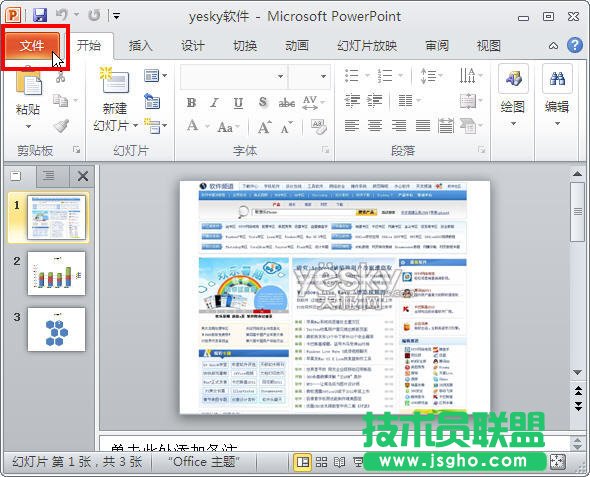This screenshot has width=590, height=477.
Task: Expand the 新建幻灯片 dropdown arrow
Action: 135,125
